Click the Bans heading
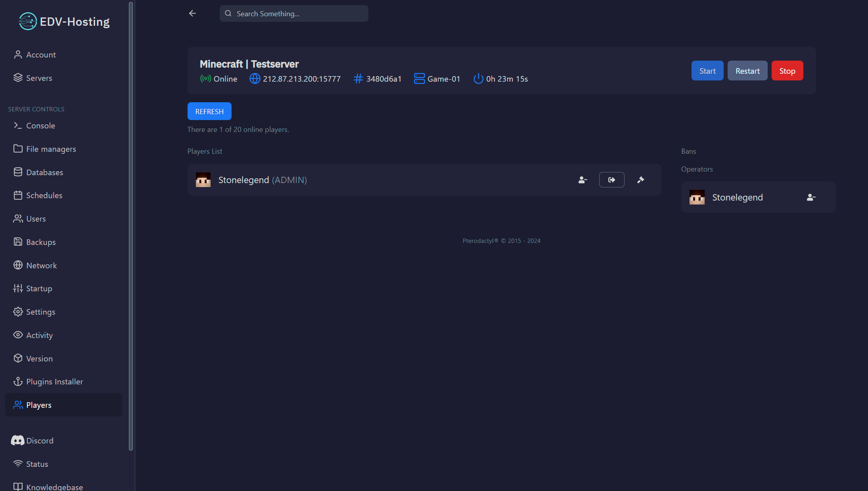 (x=688, y=151)
